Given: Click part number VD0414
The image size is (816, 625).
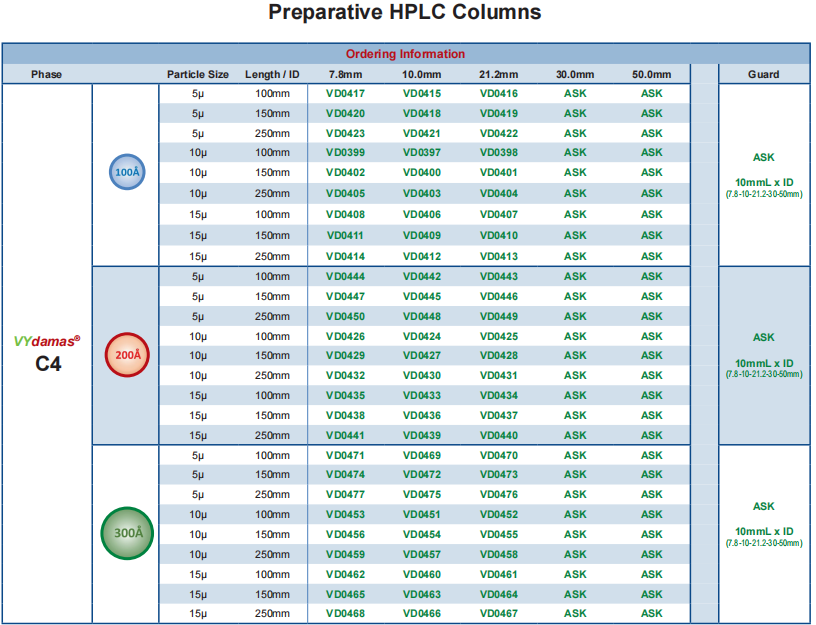Looking at the screenshot, I should [346, 257].
